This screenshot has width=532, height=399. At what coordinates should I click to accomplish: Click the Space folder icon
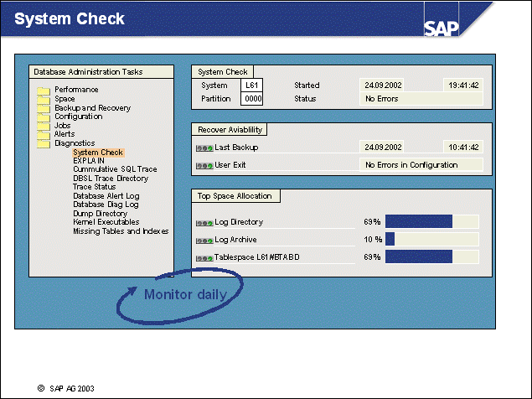point(43,99)
